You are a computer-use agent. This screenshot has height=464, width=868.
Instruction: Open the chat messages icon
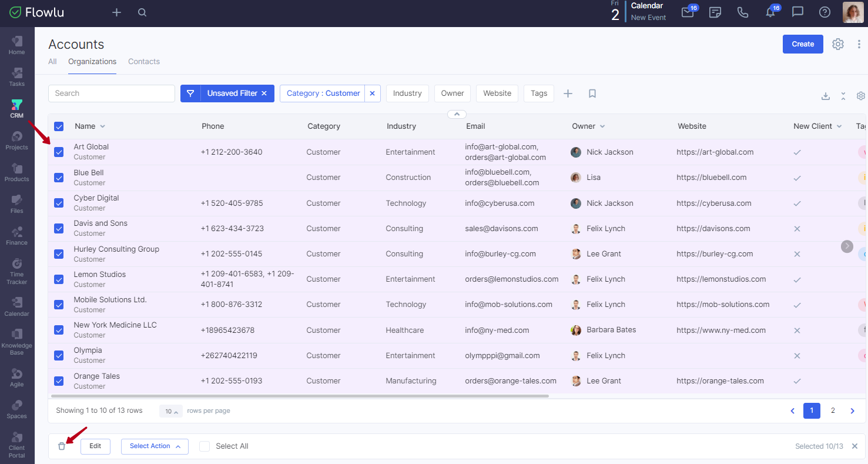click(797, 12)
